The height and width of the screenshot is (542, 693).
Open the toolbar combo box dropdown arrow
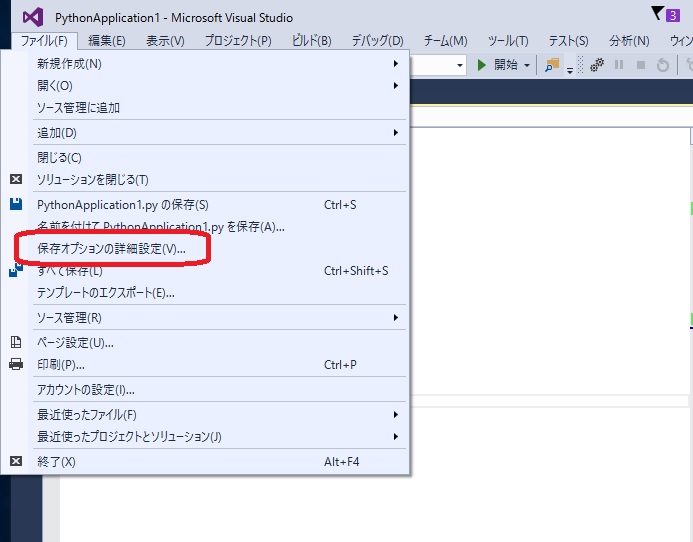(460, 65)
